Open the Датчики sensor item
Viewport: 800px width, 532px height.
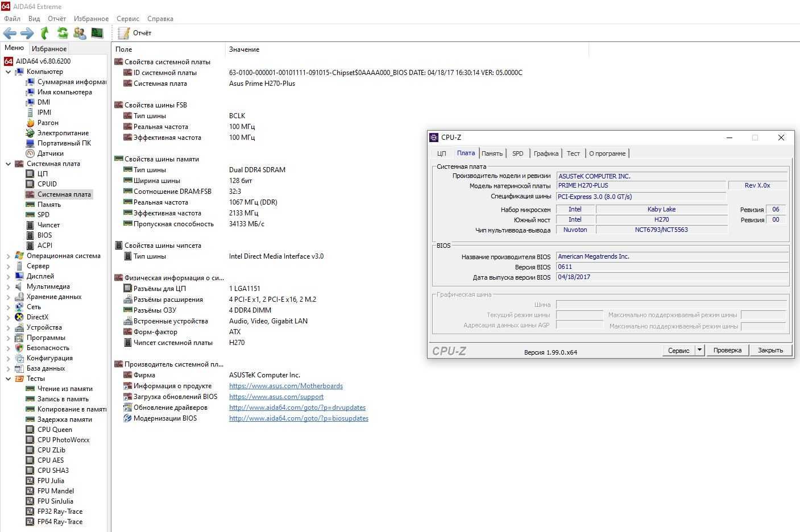coord(51,153)
